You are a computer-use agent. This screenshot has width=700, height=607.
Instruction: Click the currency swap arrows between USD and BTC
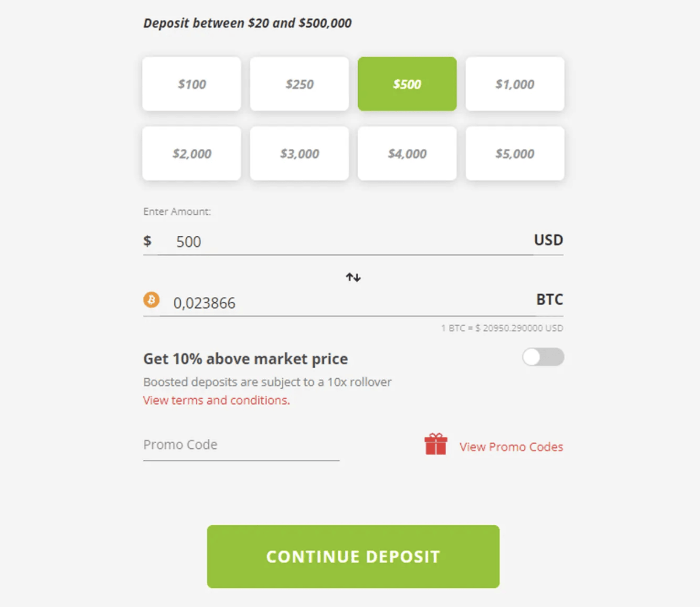click(353, 277)
